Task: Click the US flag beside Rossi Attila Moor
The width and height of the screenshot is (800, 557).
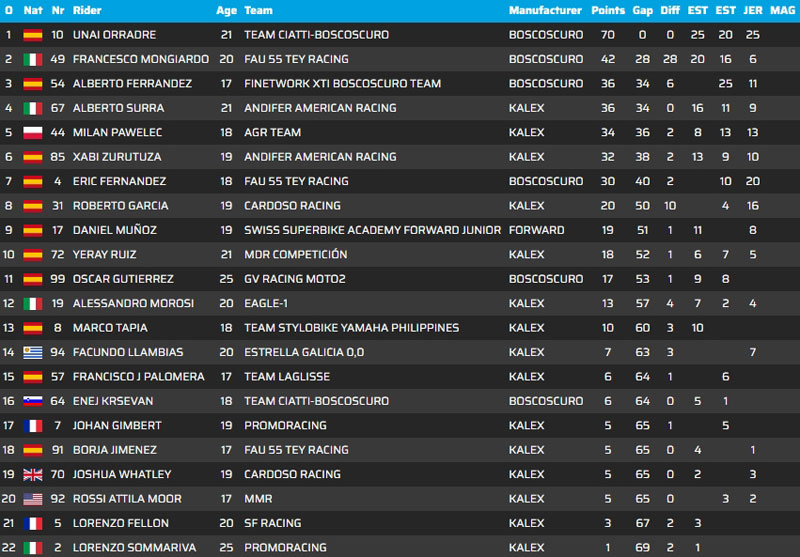Action: pos(33,499)
